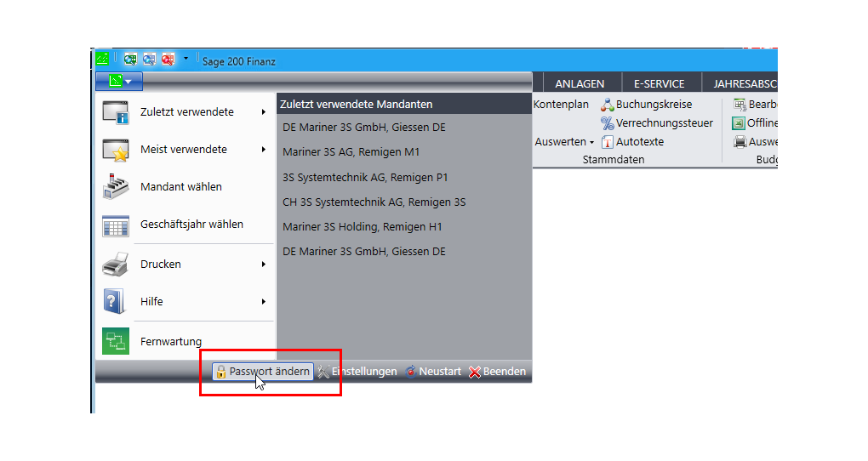868x461 pixels.
Task: Click the Neustart restart button
Action: pyautogui.click(x=433, y=372)
